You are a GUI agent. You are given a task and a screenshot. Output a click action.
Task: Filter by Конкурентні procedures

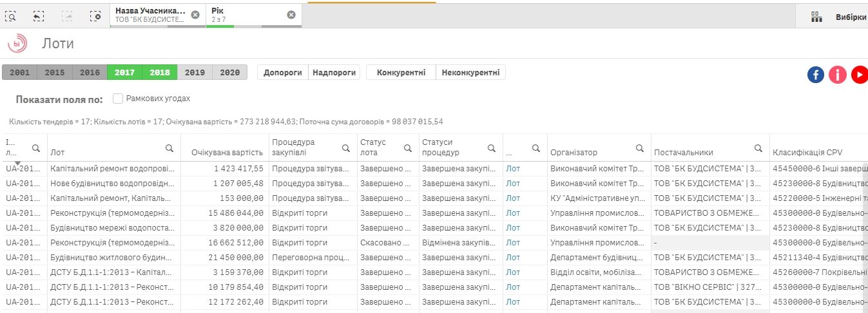[x=401, y=73]
